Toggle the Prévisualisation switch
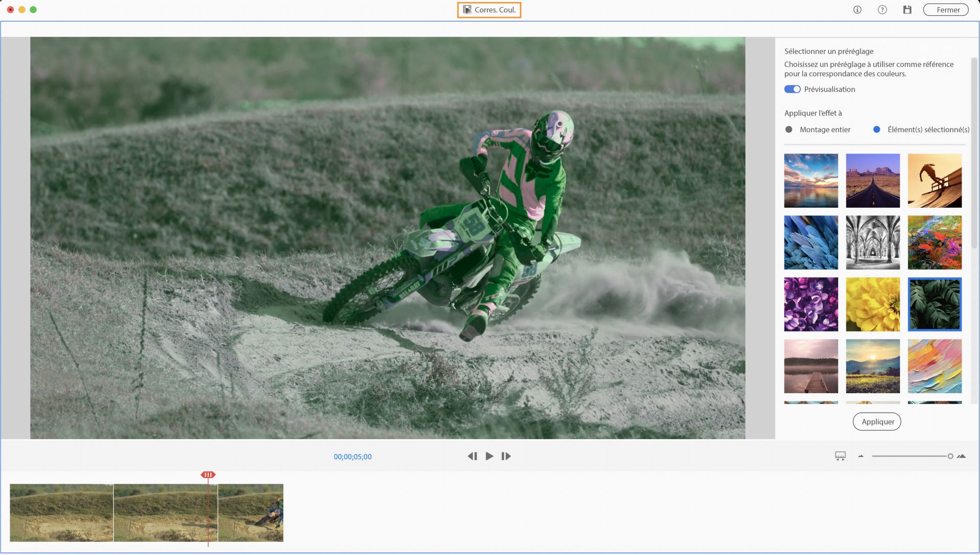 click(792, 89)
